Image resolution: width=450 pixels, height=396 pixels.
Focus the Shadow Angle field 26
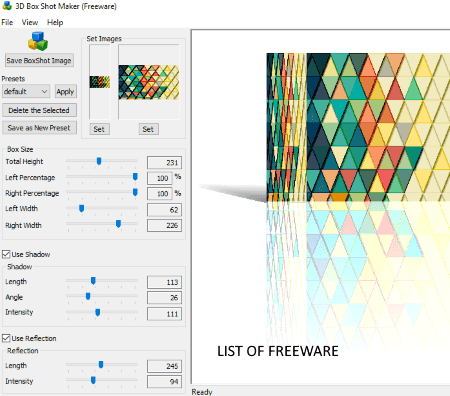coord(164,298)
